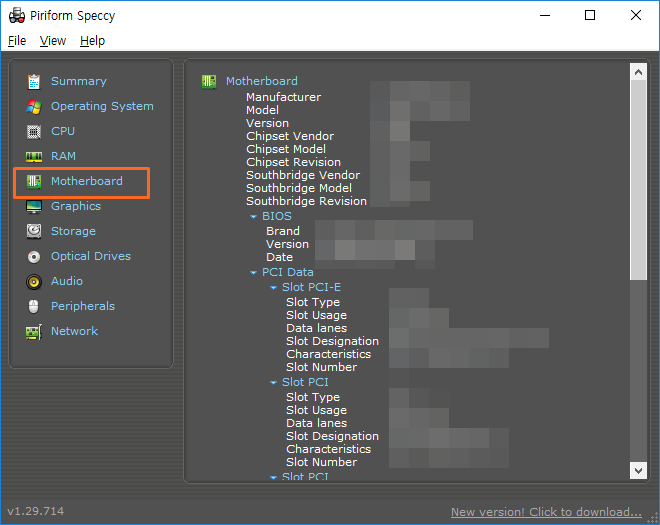Collapse the PCI Data node arrow
This screenshot has width=660, height=525.
coord(253,273)
